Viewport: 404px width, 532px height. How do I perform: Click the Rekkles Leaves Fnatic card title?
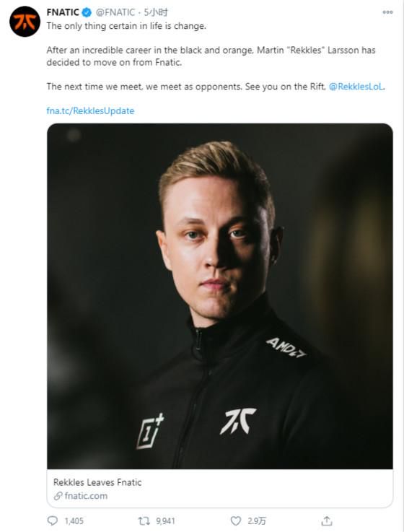(97, 482)
